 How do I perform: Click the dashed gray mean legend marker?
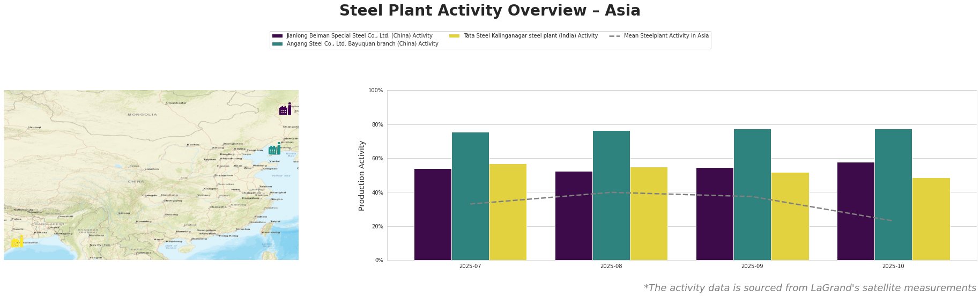coord(615,36)
